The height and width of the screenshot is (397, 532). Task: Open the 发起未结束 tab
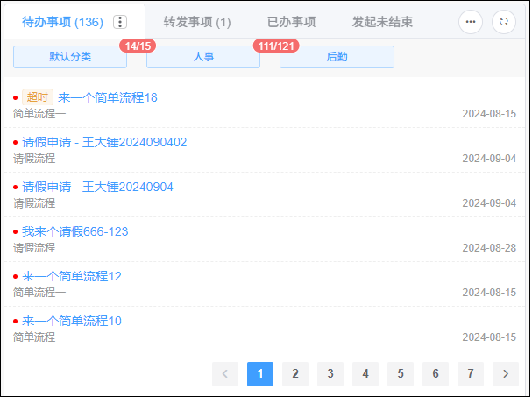pyautogui.click(x=382, y=22)
